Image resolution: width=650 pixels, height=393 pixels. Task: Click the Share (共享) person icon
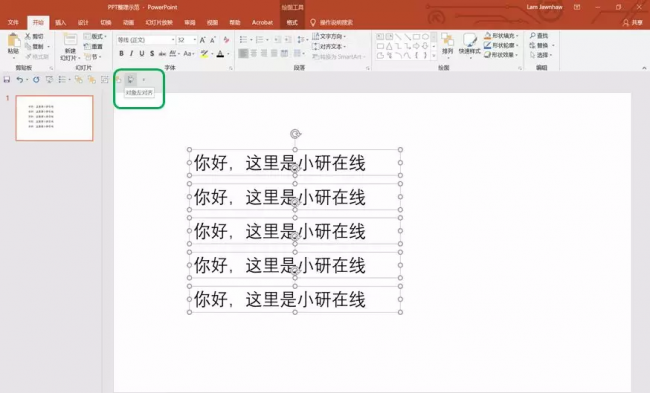pos(626,22)
